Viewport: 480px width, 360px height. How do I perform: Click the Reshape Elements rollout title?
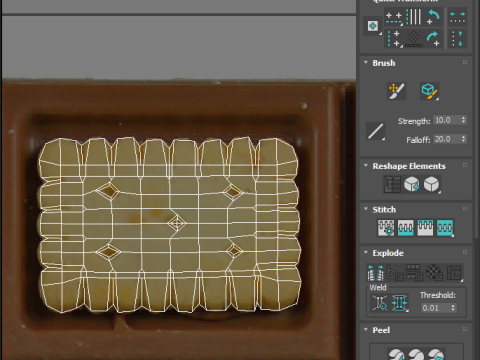coord(409,166)
